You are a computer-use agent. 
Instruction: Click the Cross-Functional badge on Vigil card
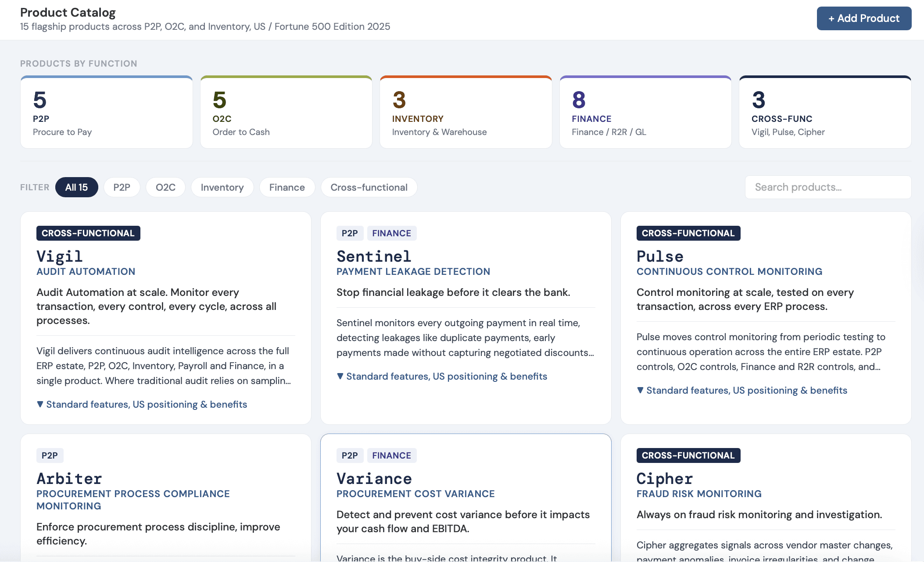click(x=88, y=233)
